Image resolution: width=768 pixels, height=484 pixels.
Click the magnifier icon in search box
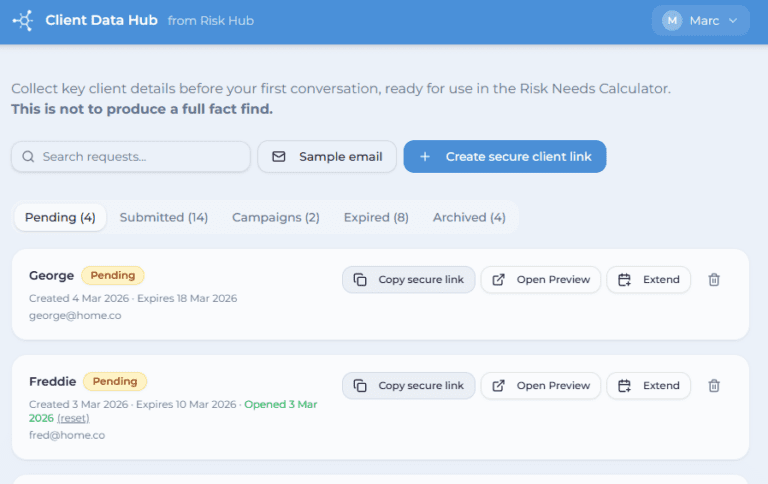coord(28,157)
